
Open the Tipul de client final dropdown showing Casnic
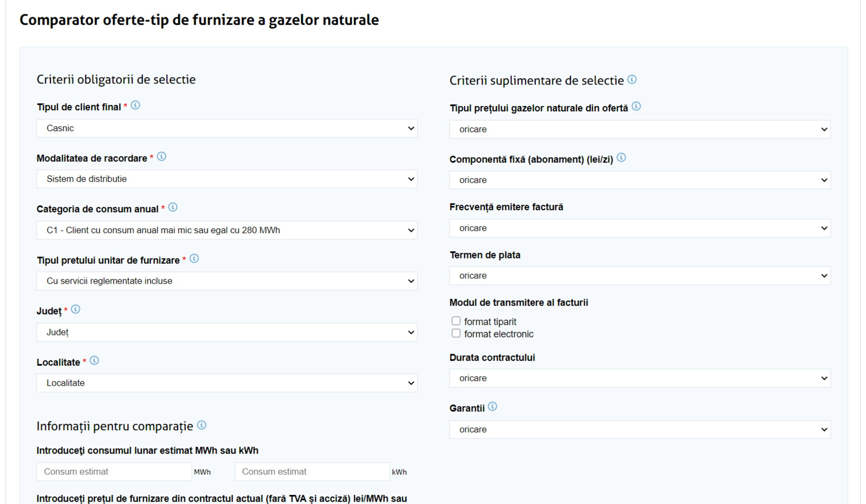(x=227, y=129)
